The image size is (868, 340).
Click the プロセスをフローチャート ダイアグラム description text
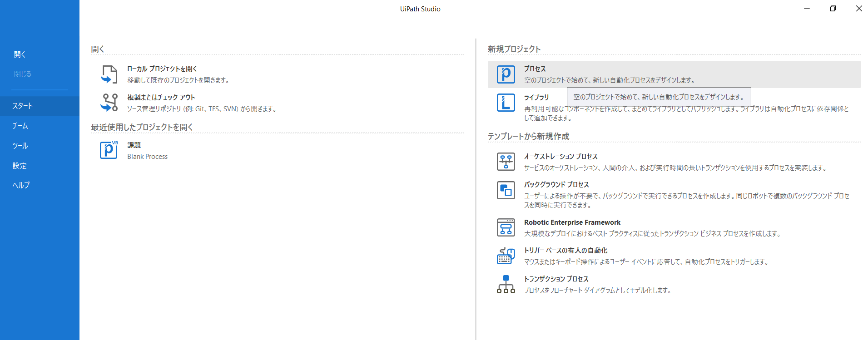tap(598, 291)
